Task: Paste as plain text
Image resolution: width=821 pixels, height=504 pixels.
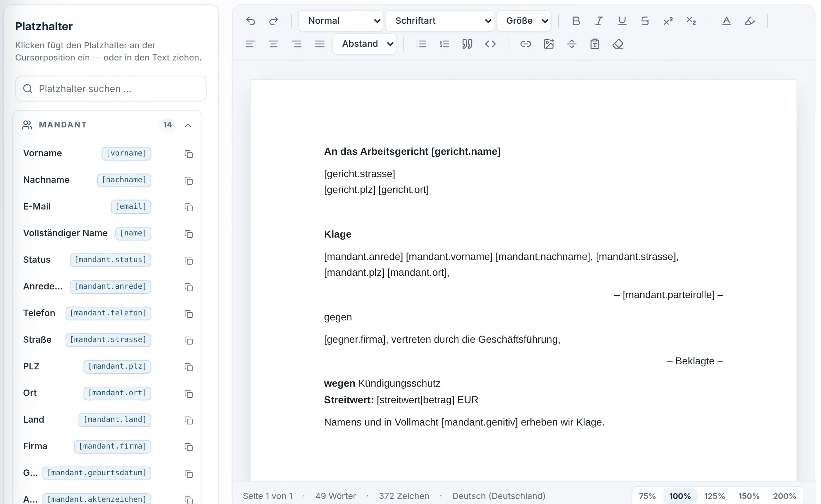Action: click(x=595, y=44)
